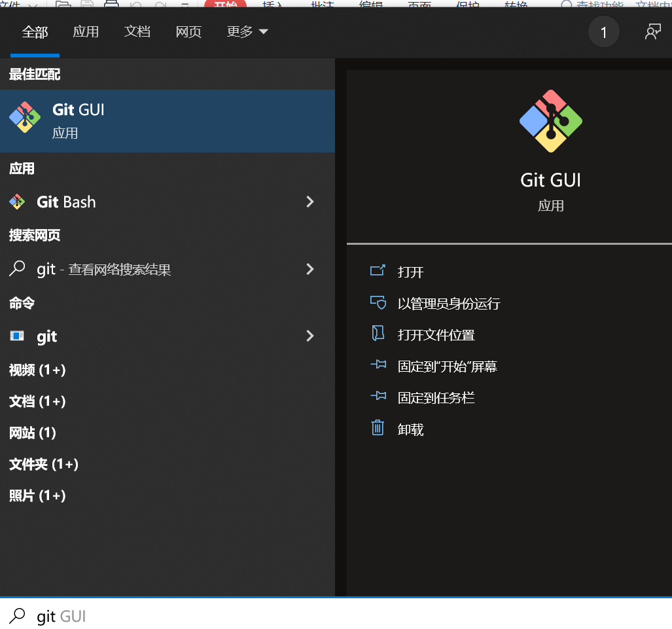Show the 文件夹 (1+) results

(x=44, y=464)
